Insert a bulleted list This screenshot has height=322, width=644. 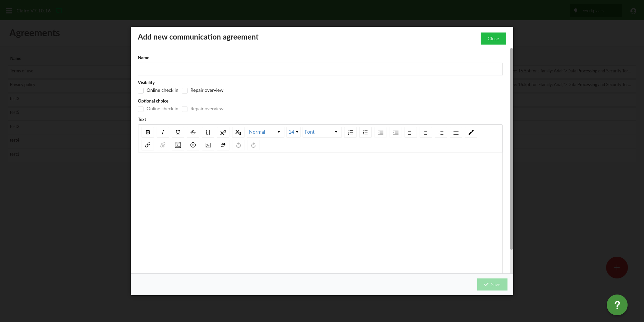350,132
